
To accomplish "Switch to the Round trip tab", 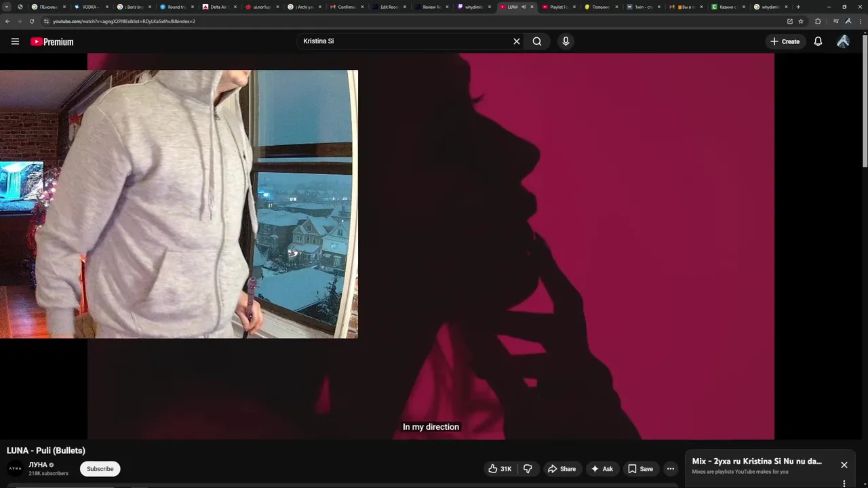I will point(175,7).
